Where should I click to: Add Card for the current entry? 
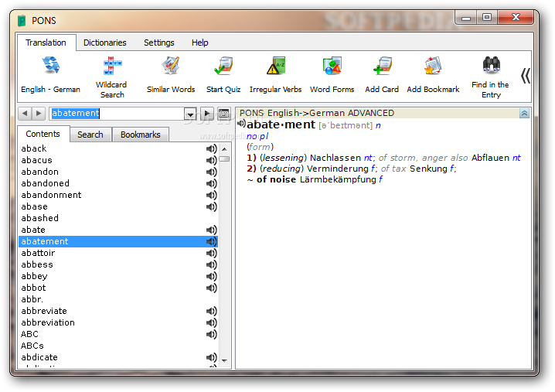point(382,75)
